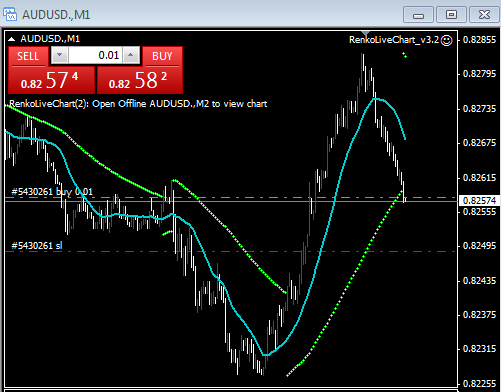The height and width of the screenshot is (392, 501).
Task: Click the AUDUSD chart window icon
Action: (10, 14)
